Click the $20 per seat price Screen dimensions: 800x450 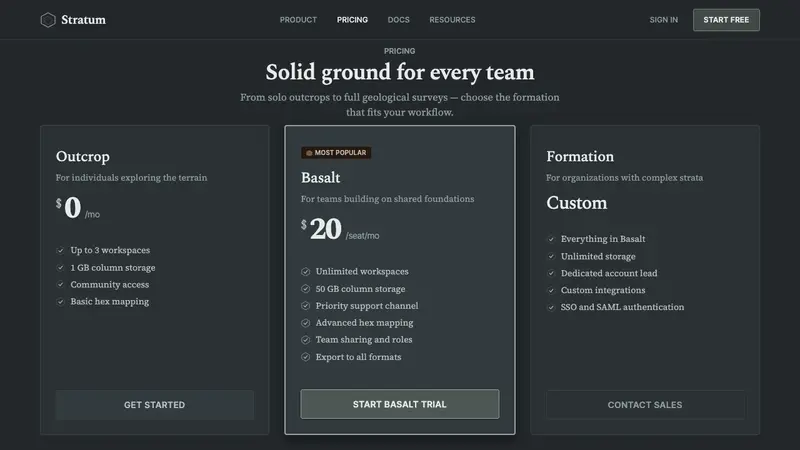(x=340, y=229)
